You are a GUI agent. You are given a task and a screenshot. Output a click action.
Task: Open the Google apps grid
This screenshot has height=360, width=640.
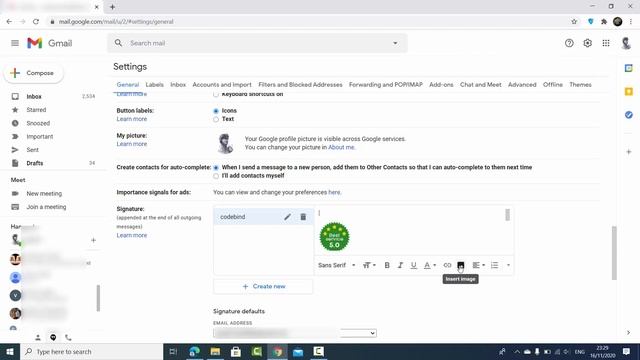(x=606, y=43)
